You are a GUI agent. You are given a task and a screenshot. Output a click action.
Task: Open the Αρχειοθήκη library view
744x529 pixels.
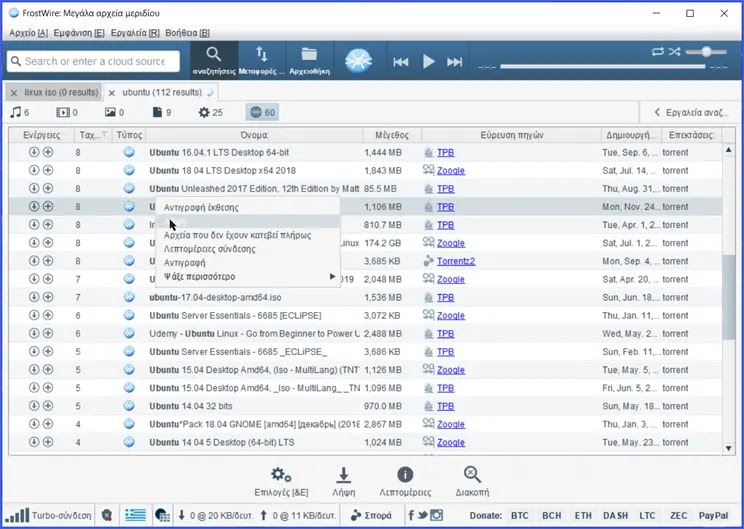(309, 60)
